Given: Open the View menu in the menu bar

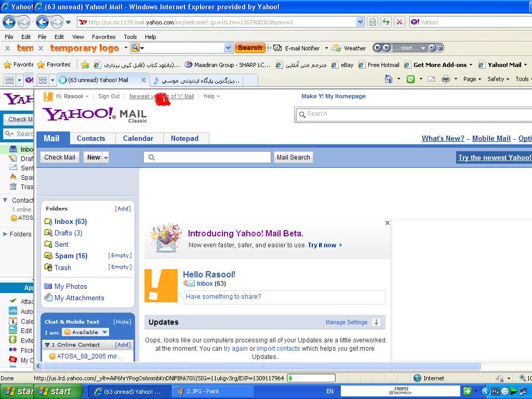Looking at the screenshot, I should tap(78, 37).
